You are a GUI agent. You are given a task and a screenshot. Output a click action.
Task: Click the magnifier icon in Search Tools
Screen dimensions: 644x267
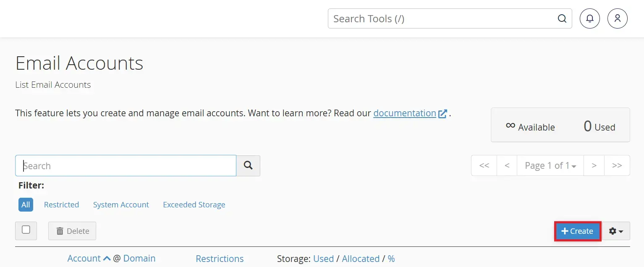(562, 18)
